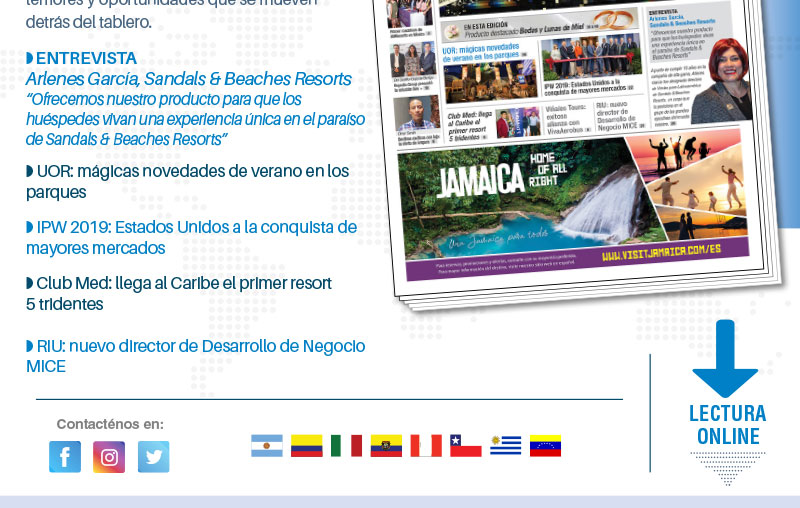Click the red-haired woman portrait in the newspaper
This screenshot has width=800, height=508.
pos(722,82)
